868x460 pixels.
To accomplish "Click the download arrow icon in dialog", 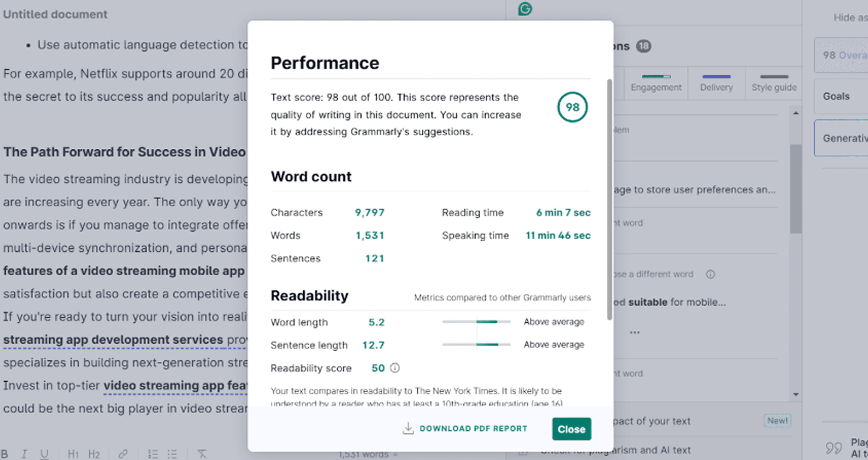I will pyautogui.click(x=408, y=428).
